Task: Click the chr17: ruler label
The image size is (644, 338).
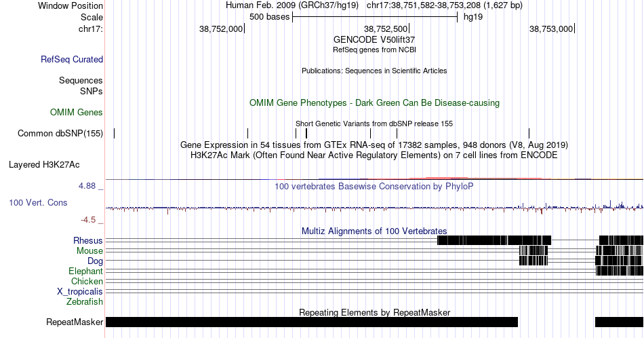Action: (x=91, y=29)
